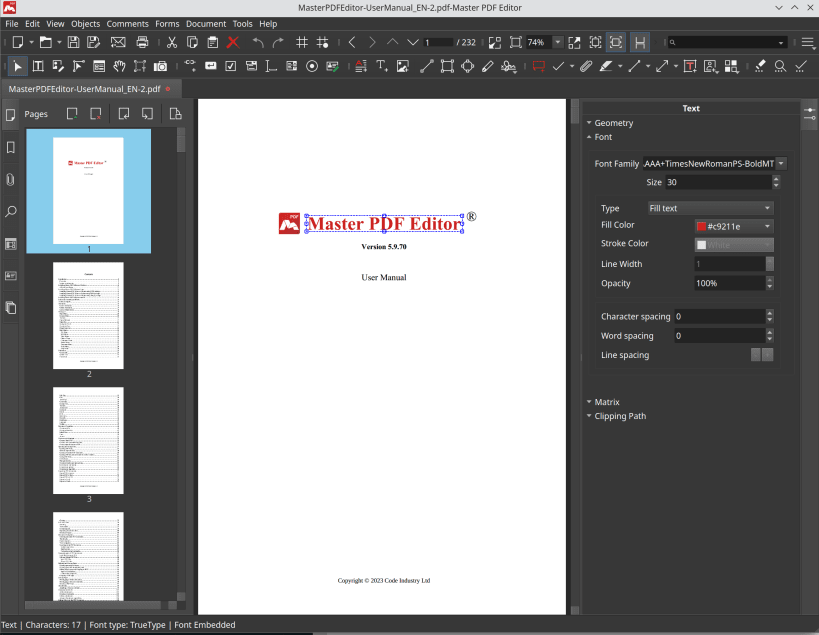Viewport: 819px width, 635px height.
Task: Open the Objects menu
Action: [x=86, y=23]
